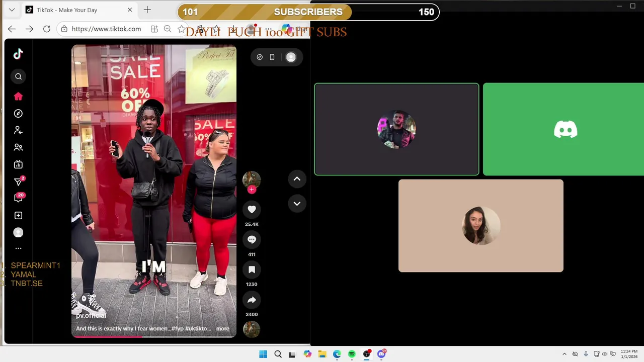View site information lock icon
Image resolution: width=644 pixels, height=362 pixels.
[64, 29]
